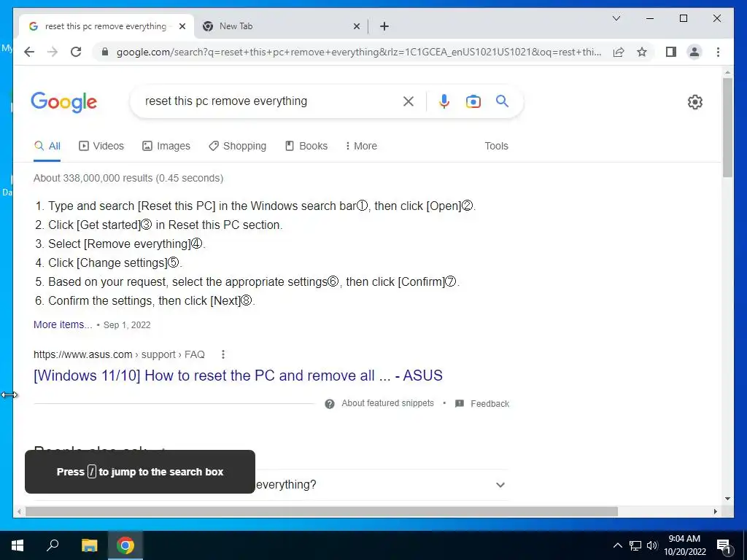Click the forward navigation arrow
The width and height of the screenshot is (747, 560).
tap(53, 52)
